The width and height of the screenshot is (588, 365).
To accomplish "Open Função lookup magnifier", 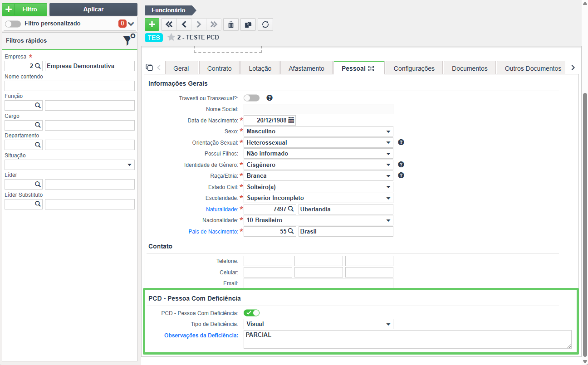I will click(38, 105).
